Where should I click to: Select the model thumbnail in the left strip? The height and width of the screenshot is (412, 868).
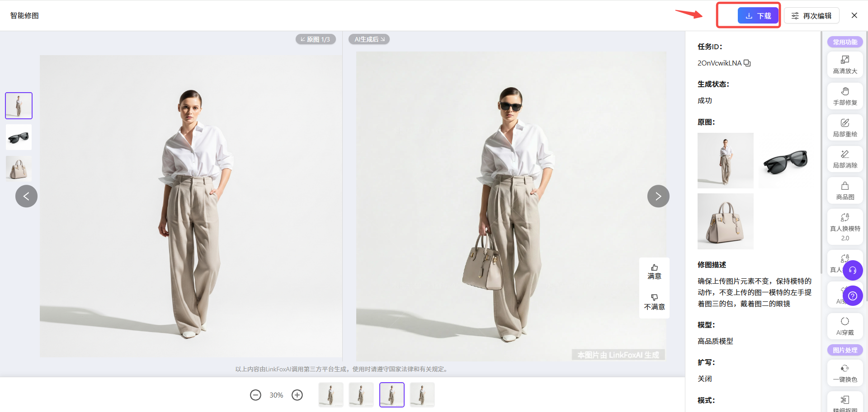tap(19, 106)
